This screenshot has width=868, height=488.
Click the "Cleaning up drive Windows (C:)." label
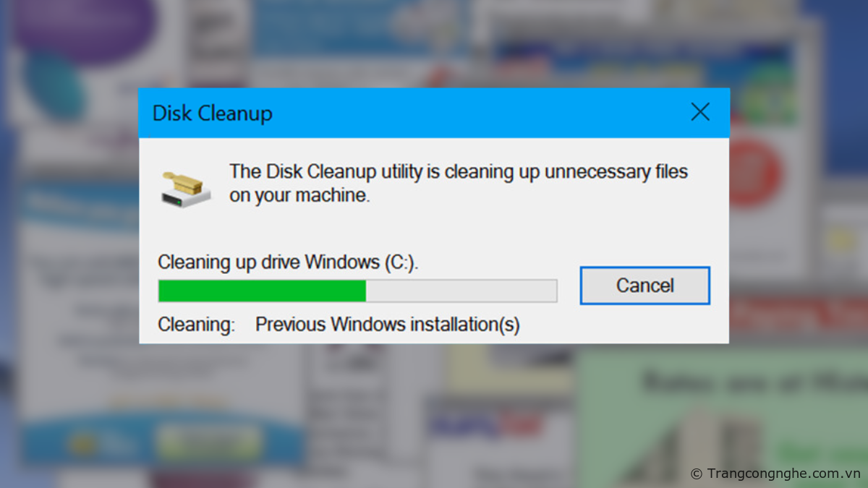pos(288,262)
